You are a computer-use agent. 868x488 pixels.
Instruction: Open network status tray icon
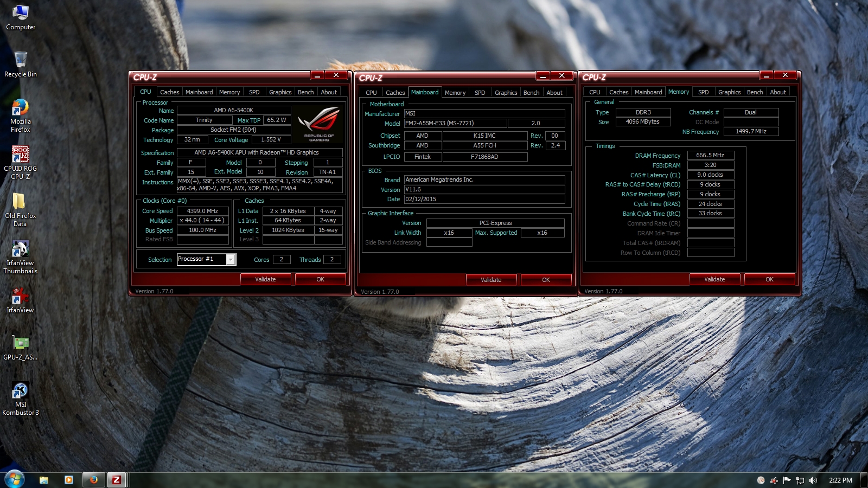(800, 480)
